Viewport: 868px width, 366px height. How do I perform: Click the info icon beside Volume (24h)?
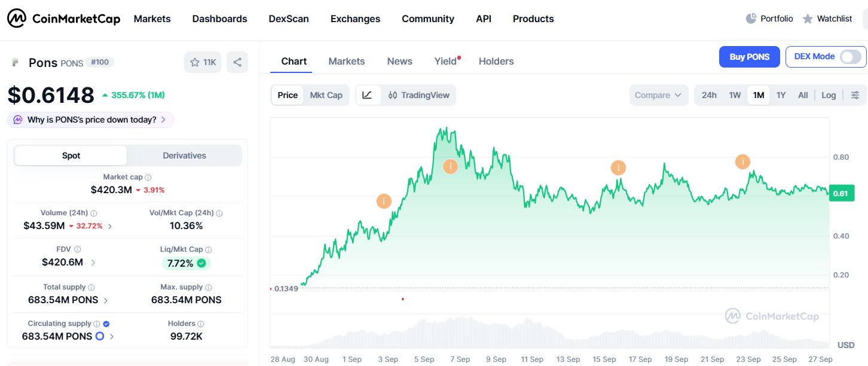[94, 213]
